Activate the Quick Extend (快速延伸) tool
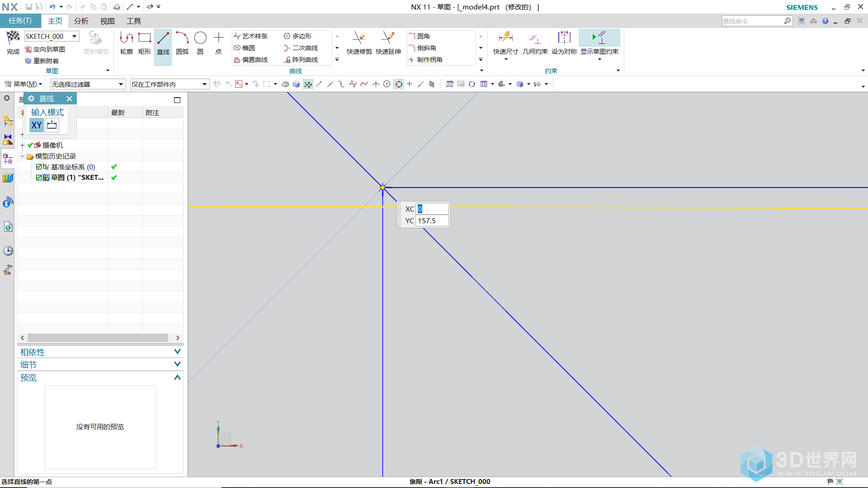This screenshot has height=488, width=868. point(388,43)
